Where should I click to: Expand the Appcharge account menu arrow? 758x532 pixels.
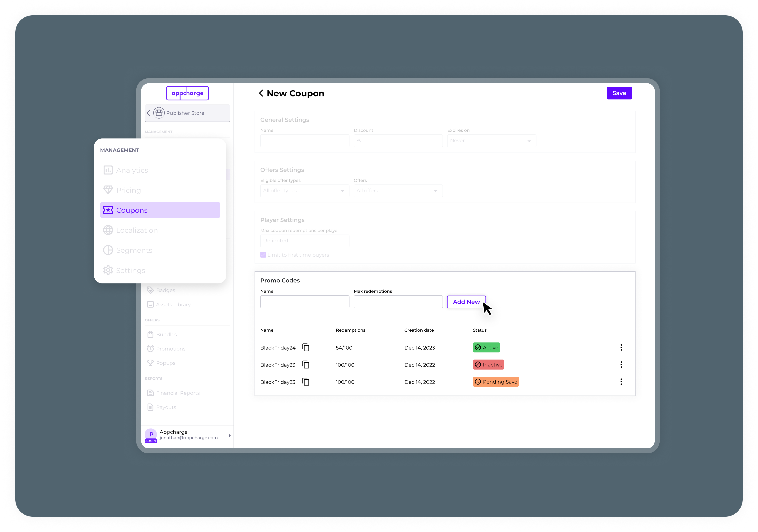pos(229,436)
